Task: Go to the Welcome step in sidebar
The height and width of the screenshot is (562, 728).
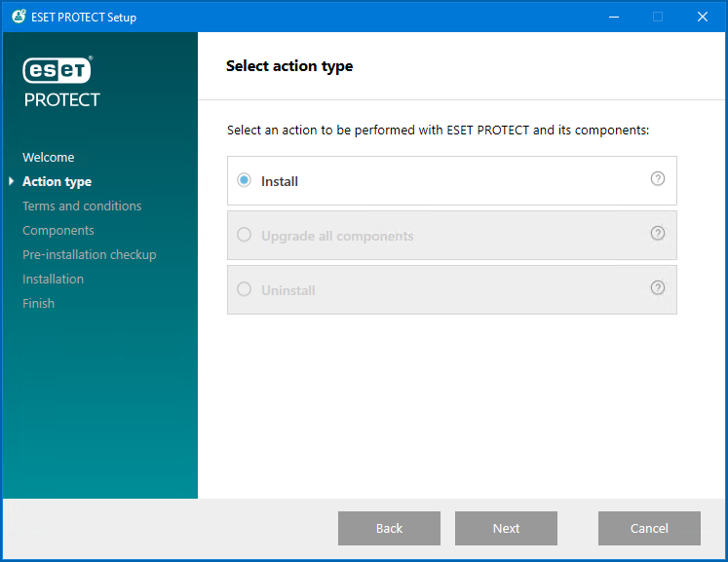Action: pos(49,157)
